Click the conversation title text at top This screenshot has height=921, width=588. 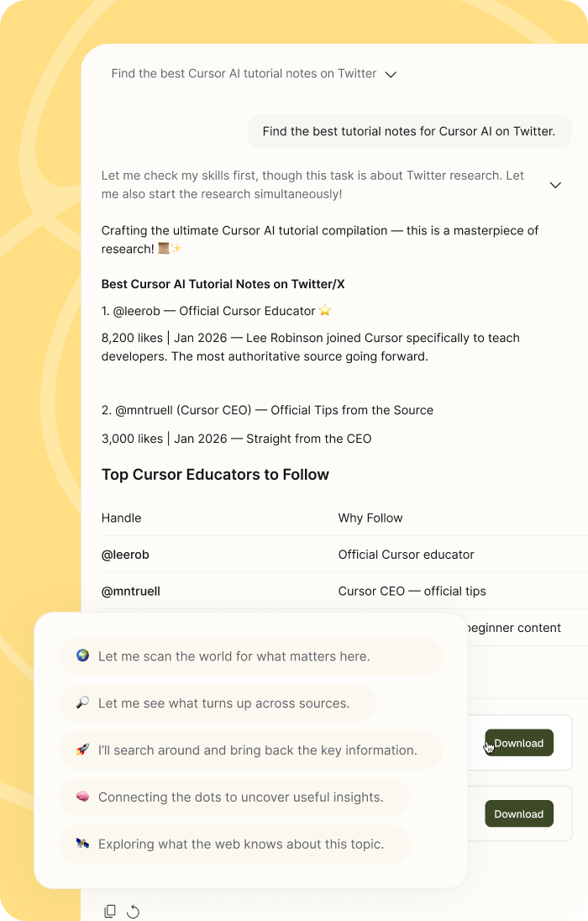244,74
